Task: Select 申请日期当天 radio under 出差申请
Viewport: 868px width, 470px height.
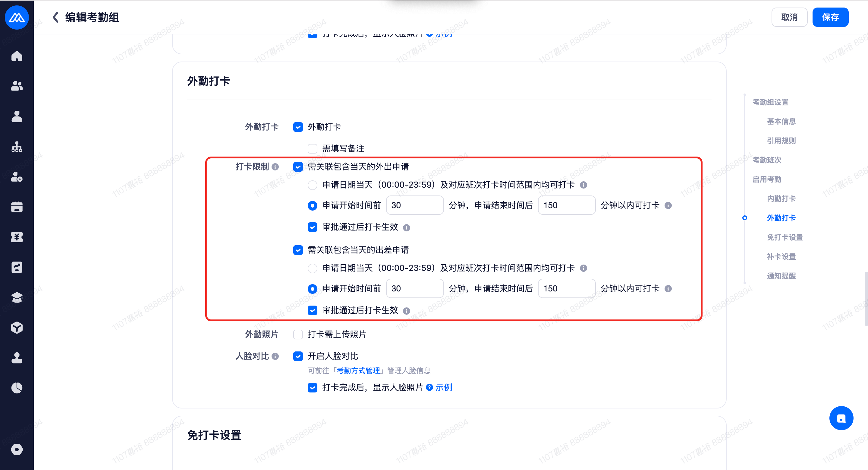Action: tap(312, 268)
